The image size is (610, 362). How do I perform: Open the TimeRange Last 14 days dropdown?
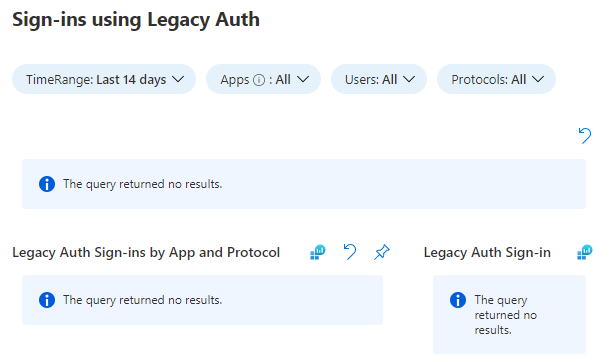point(104,79)
